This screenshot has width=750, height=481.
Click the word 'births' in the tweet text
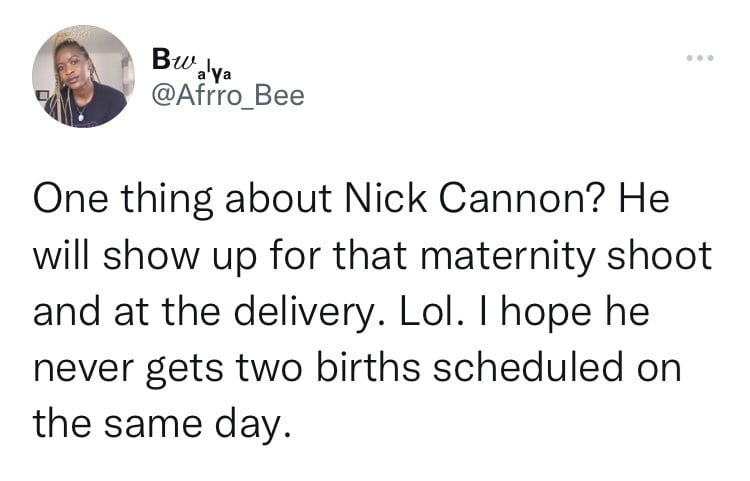coord(368,368)
